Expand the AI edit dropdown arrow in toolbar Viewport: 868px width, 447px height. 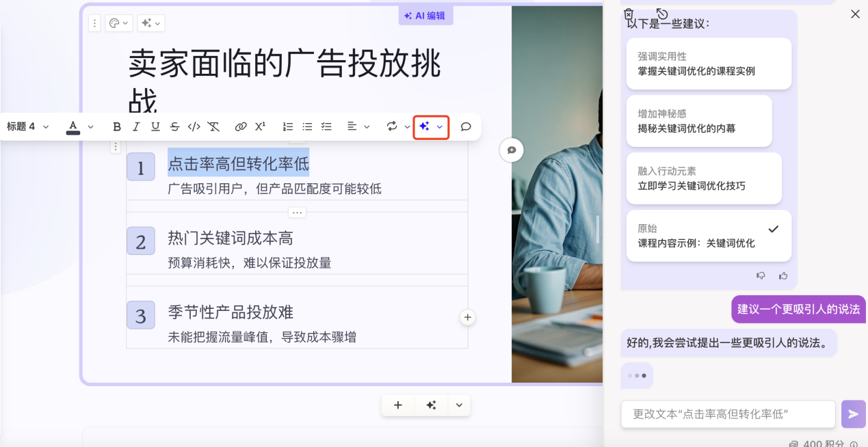click(439, 126)
